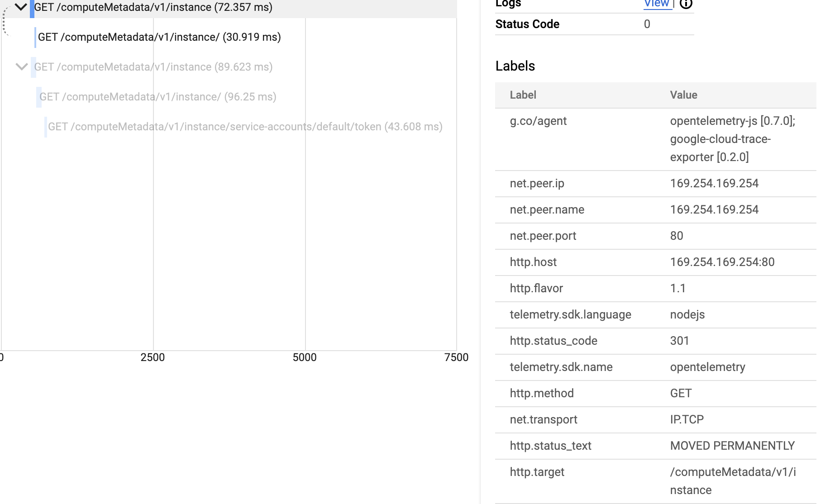
Task: Click the value 169.254.169.254:80
Action: 722,262
